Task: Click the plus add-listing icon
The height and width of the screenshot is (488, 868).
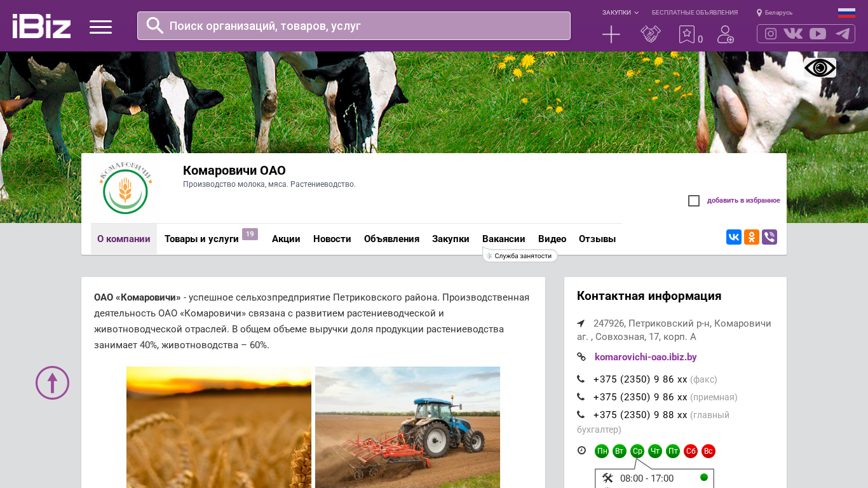Action: [x=611, y=34]
